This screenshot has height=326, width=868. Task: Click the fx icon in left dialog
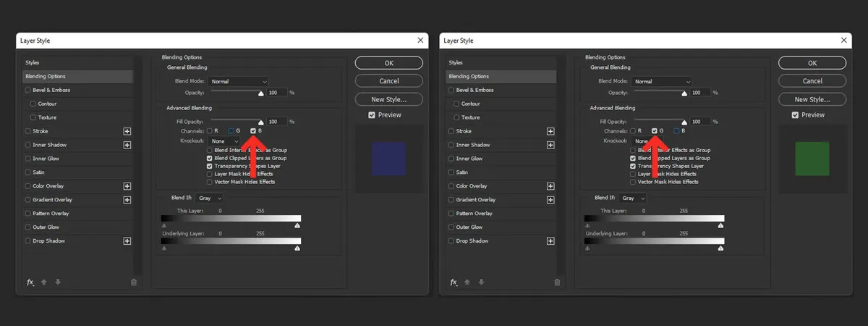[x=30, y=283]
